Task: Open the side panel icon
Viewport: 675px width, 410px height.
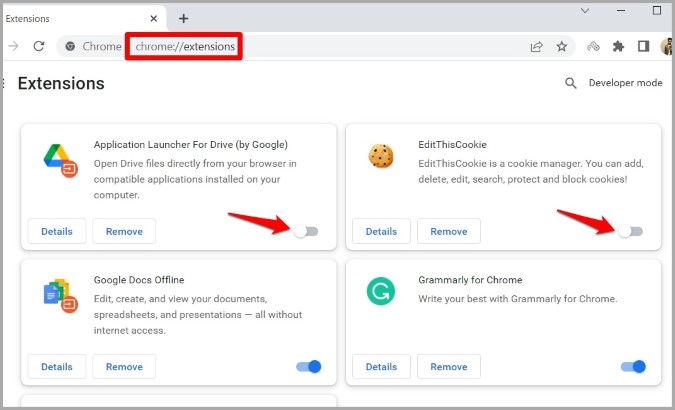Action: pyautogui.click(x=643, y=46)
